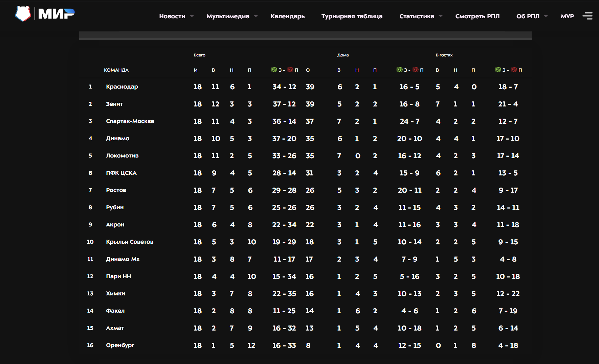Click ПФК ЦСКА's 31 points value
This screenshot has width=599, height=364.
click(x=310, y=173)
